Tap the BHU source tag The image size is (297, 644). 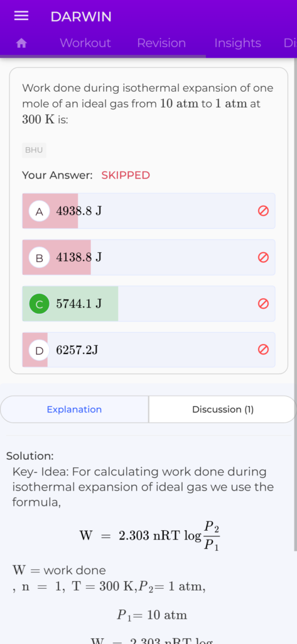click(x=34, y=150)
